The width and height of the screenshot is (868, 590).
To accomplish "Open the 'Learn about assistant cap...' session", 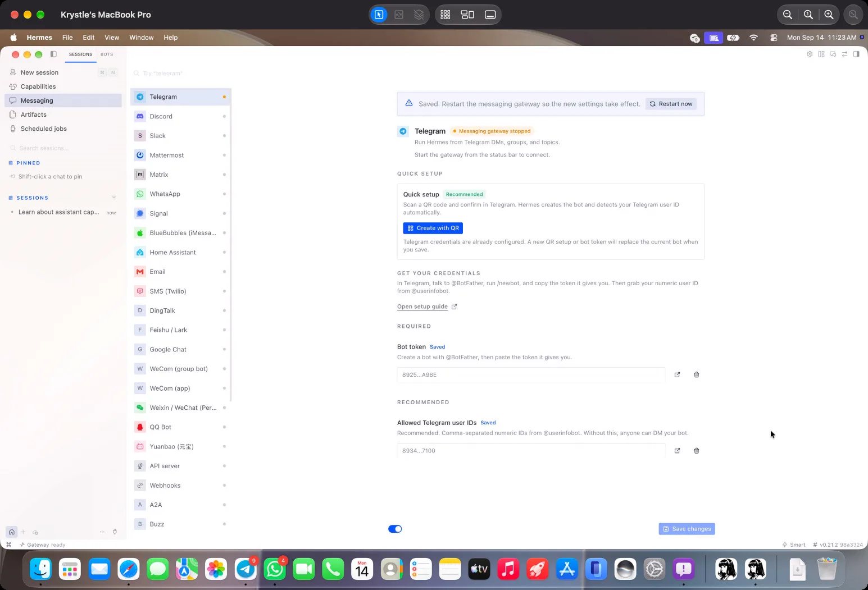I will (63, 212).
